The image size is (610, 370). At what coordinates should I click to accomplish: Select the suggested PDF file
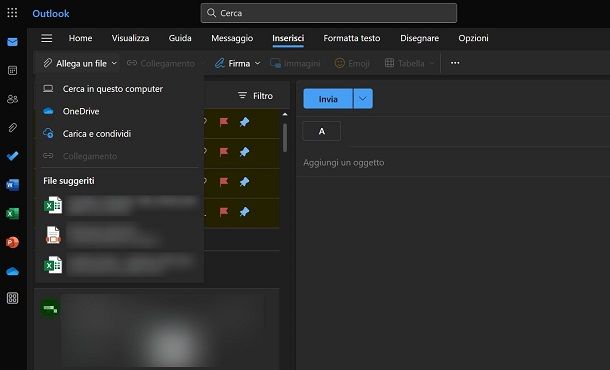pyautogui.click(x=119, y=235)
